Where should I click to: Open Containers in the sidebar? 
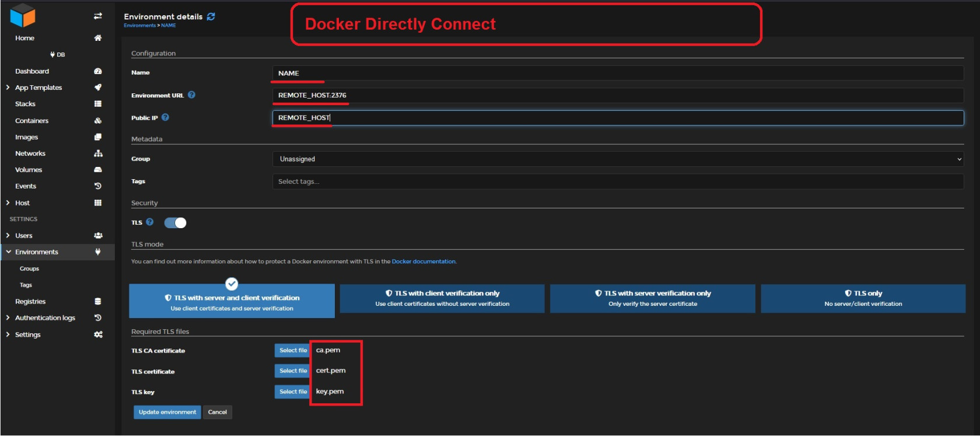[x=32, y=121]
